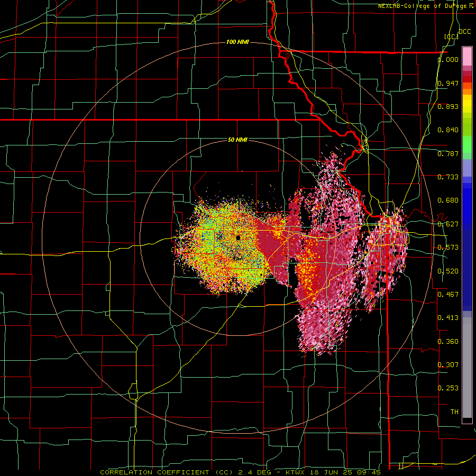Click the 0.733 value on the color scale
Image resolution: width=476 pixels, height=476 pixels.
coord(448,177)
